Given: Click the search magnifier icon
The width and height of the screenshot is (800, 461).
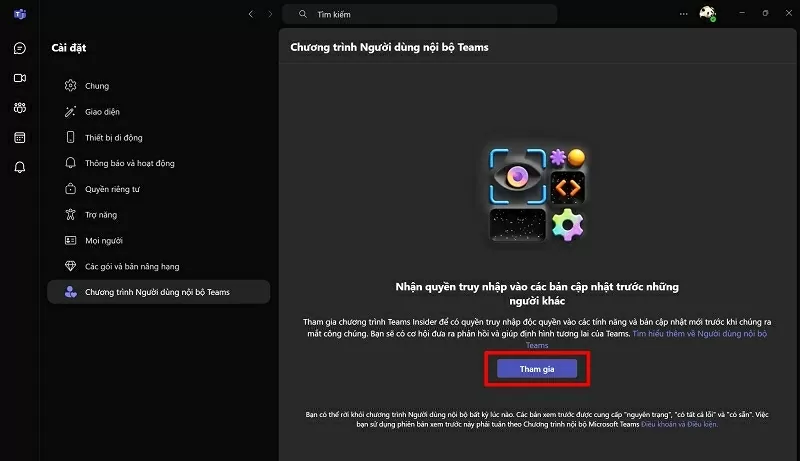Looking at the screenshot, I should point(303,14).
